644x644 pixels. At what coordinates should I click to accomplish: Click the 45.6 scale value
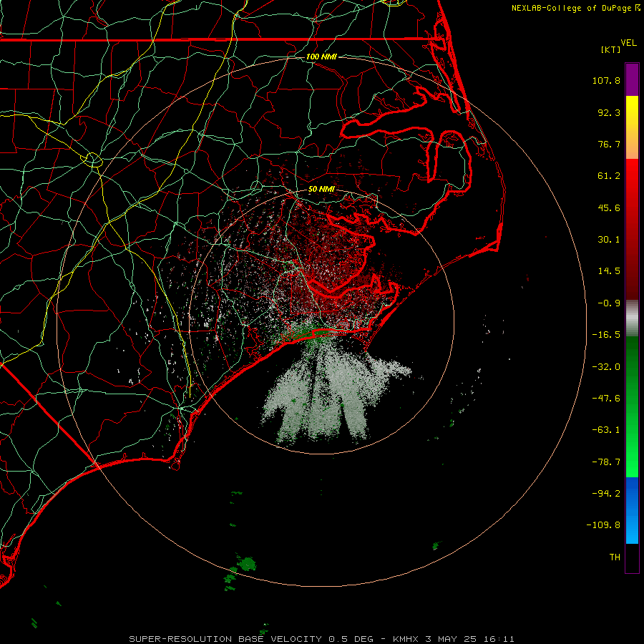[609, 208]
